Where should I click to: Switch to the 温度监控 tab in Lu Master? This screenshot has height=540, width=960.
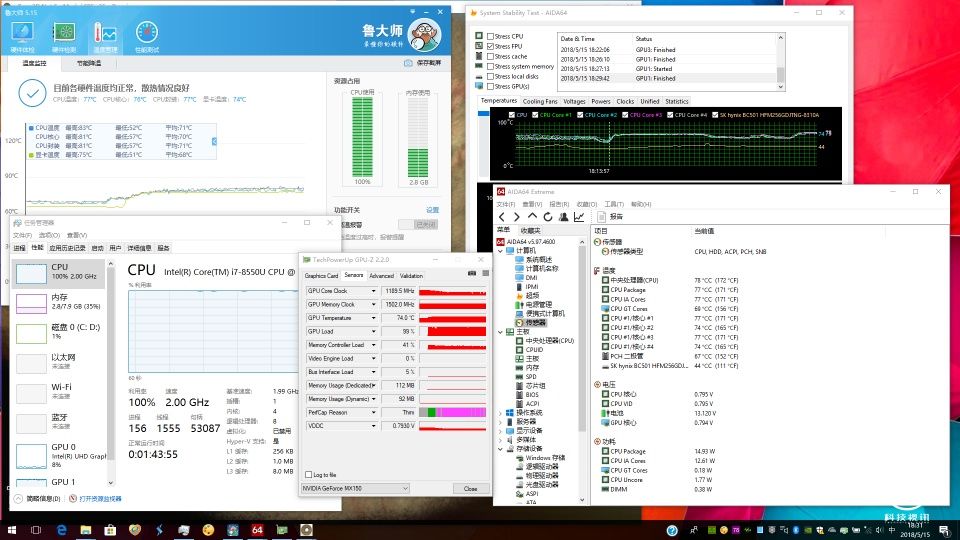click(34, 63)
